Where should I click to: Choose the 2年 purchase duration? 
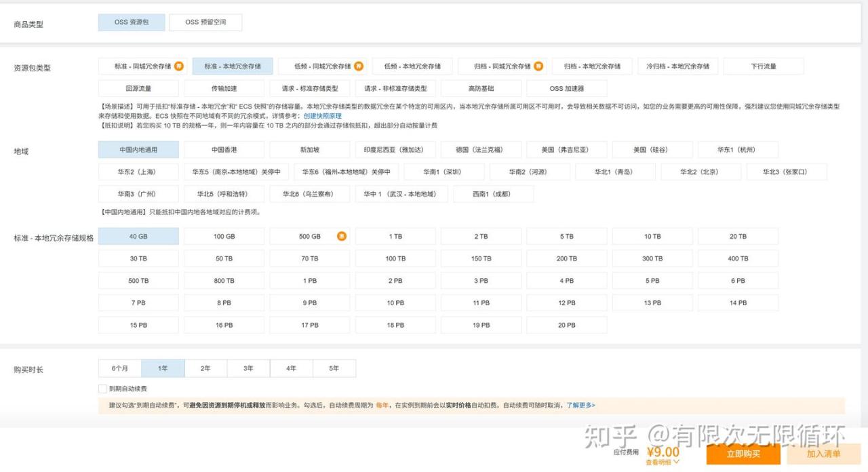205,368
